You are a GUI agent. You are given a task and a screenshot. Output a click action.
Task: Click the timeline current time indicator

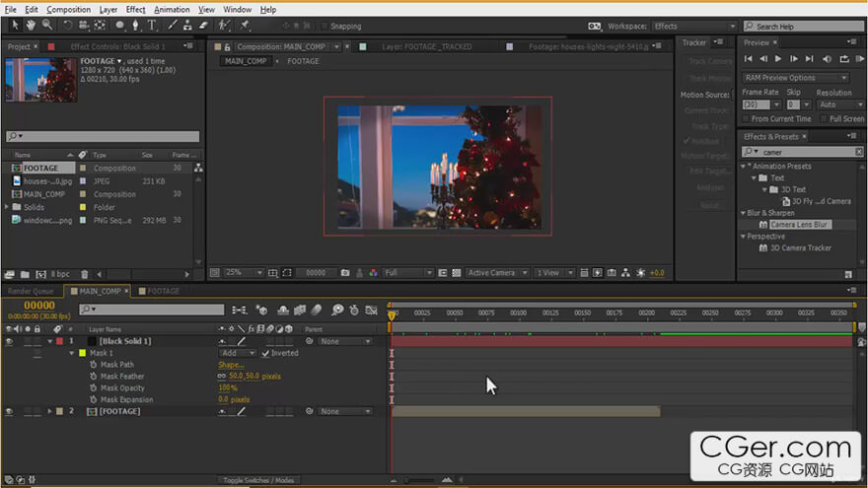tap(392, 315)
